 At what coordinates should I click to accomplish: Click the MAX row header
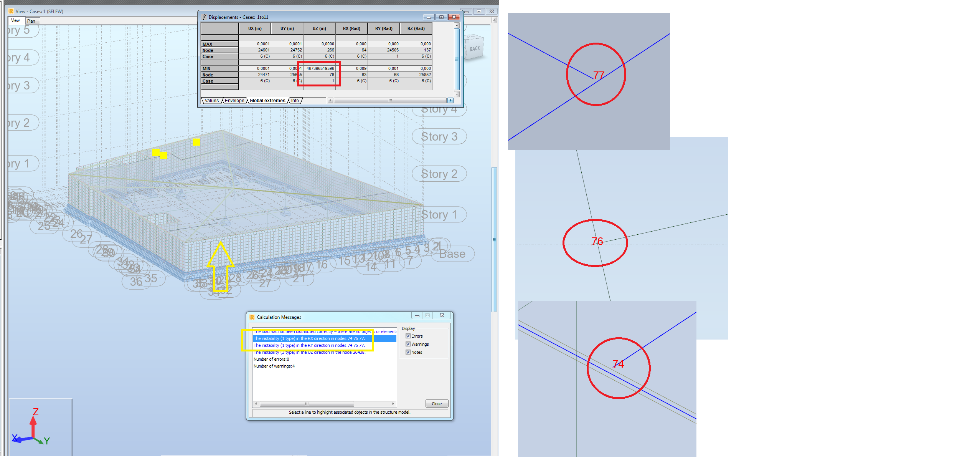click(220, 44)
